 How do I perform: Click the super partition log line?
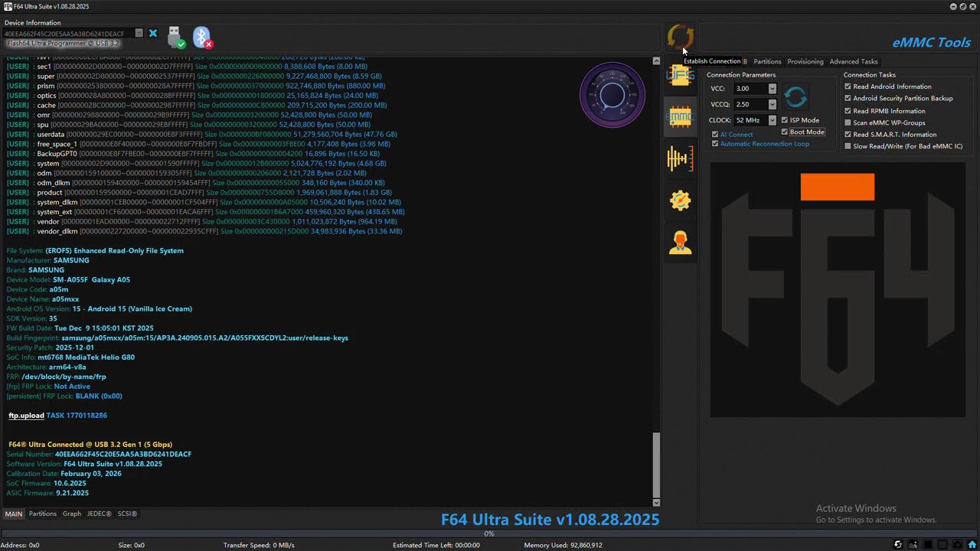[x=194, y=77]
